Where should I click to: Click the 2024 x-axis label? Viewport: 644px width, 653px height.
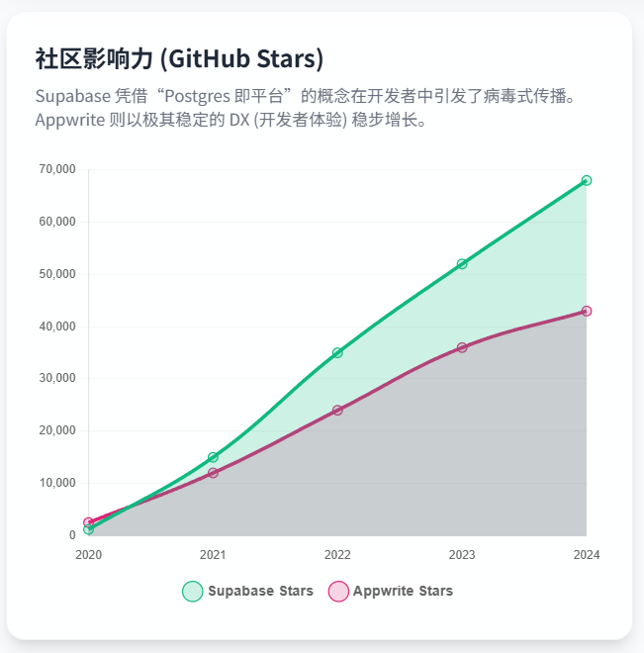(586, 554)
